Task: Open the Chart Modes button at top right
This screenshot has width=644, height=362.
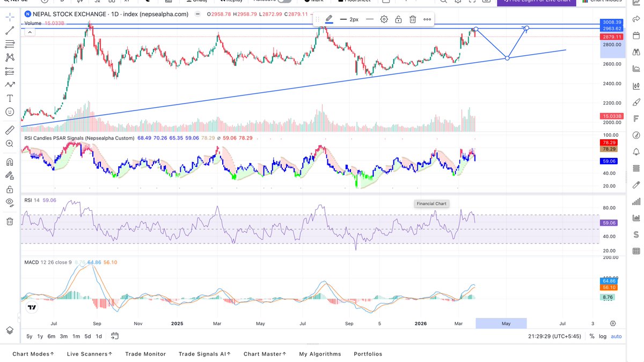Action: click(602, 2)
